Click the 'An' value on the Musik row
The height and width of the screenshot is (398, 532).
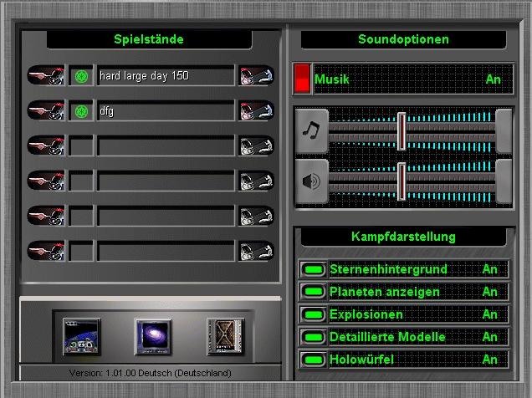[493, 79]
